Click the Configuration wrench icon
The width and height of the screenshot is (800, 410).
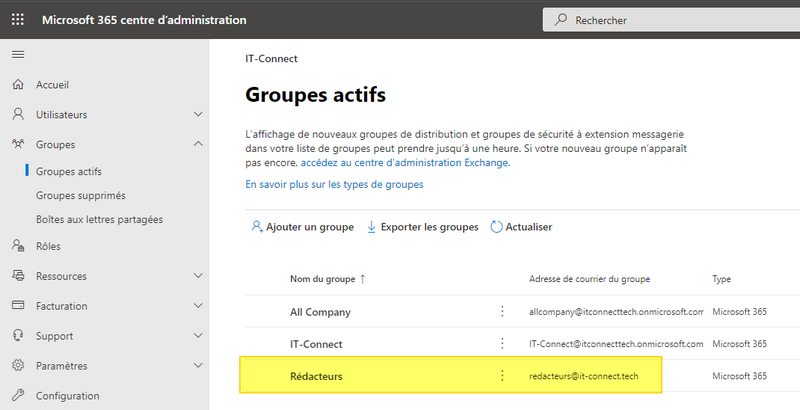point(18,396)
